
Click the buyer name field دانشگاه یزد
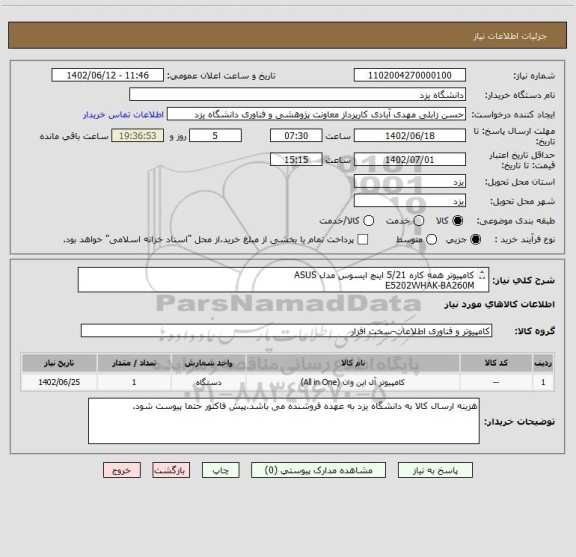click(x=298, y=95)
